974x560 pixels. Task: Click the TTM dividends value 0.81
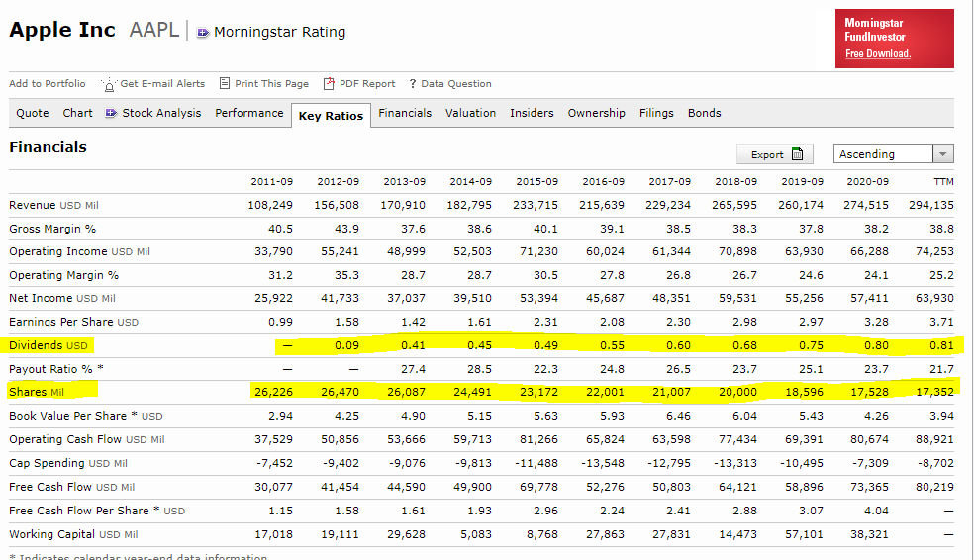(941, 346)
